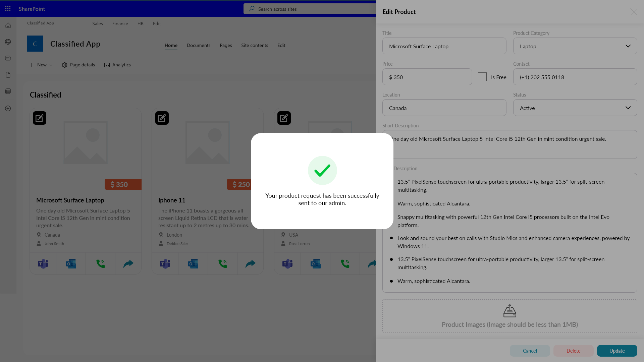Select the Home tab in Classified App
This screenshot has width=644, height=362.
click(x=171, y=45)
